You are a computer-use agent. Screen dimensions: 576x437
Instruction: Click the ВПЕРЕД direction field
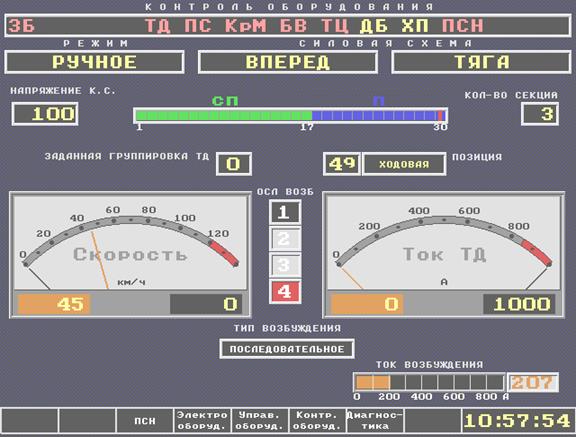click(x=288, y=62)
